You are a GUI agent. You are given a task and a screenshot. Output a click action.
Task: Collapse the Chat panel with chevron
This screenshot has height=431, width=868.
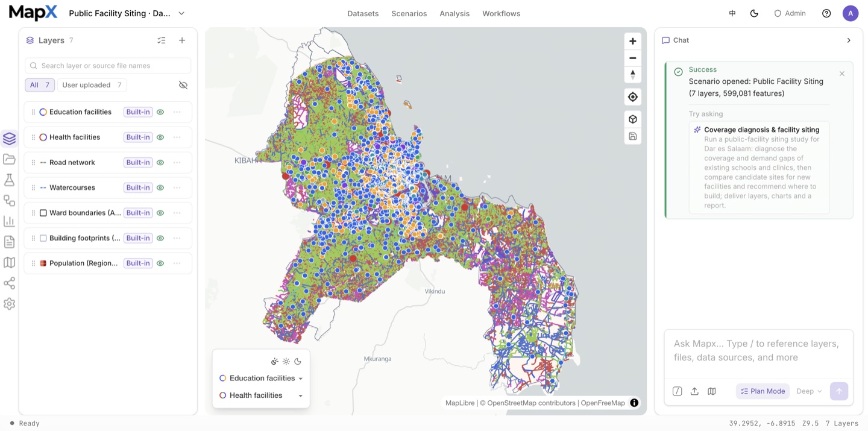pyautogui.click(x=849, y=40)
